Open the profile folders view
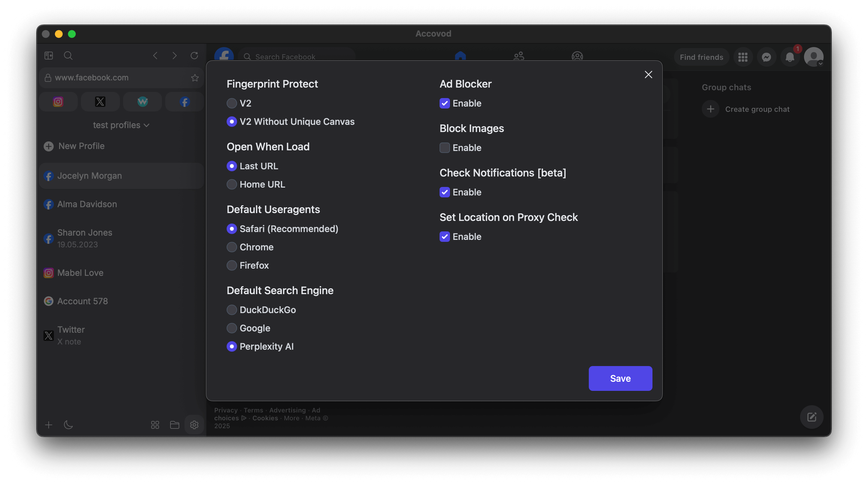Screen dimensions: 868x485 pos(174,425)
